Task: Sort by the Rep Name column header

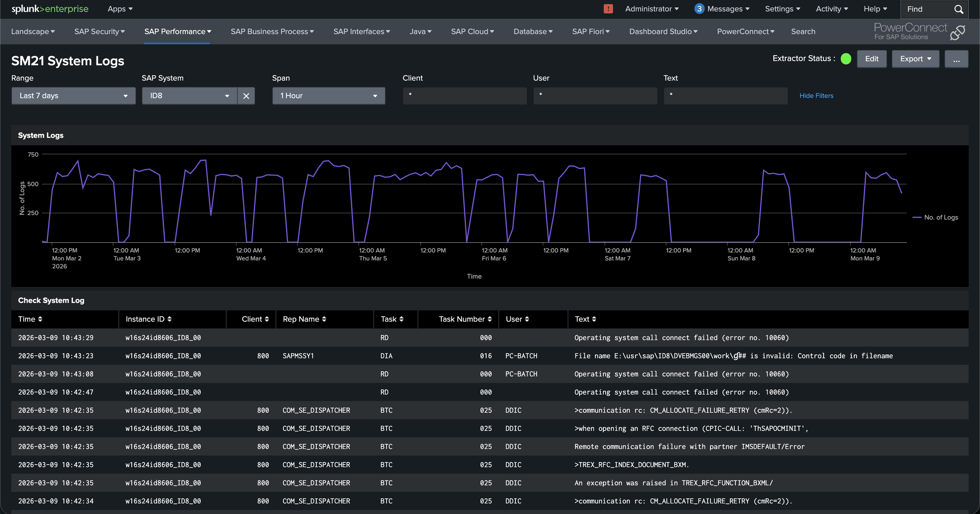Action: 305,319
